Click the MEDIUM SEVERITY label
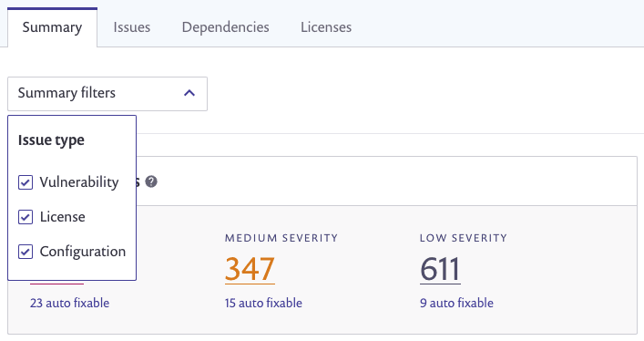The image size is (644, 341). [x=281, y=238]
